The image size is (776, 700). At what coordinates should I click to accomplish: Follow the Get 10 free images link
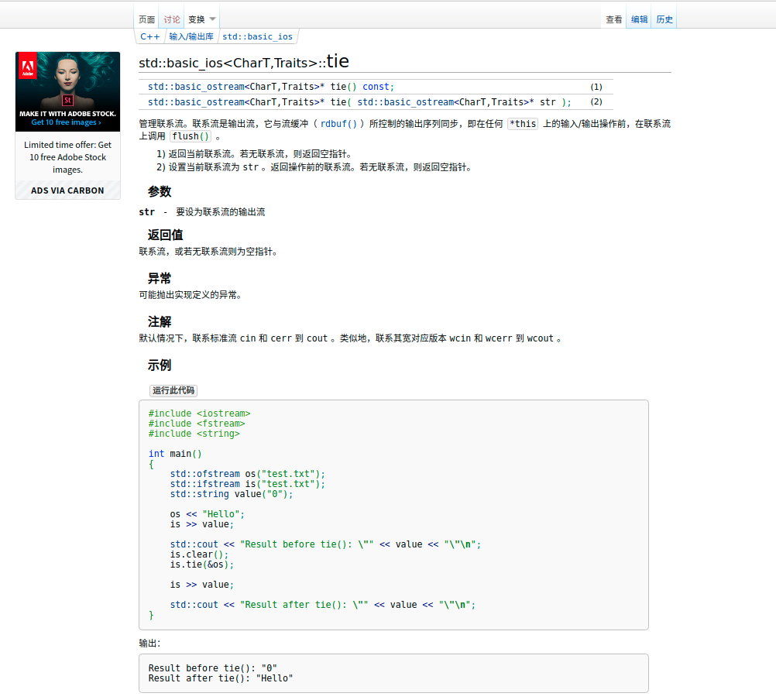click(x=67, y=122)
